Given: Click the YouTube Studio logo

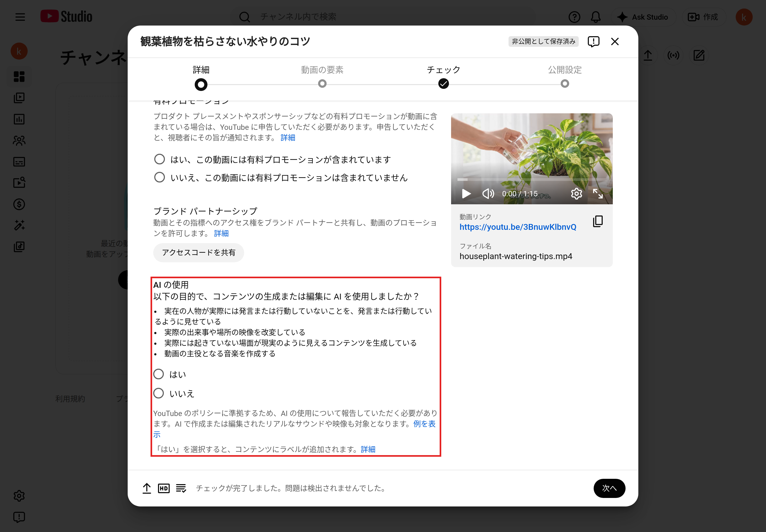Looking at the screenshot, I should (66, 16).
